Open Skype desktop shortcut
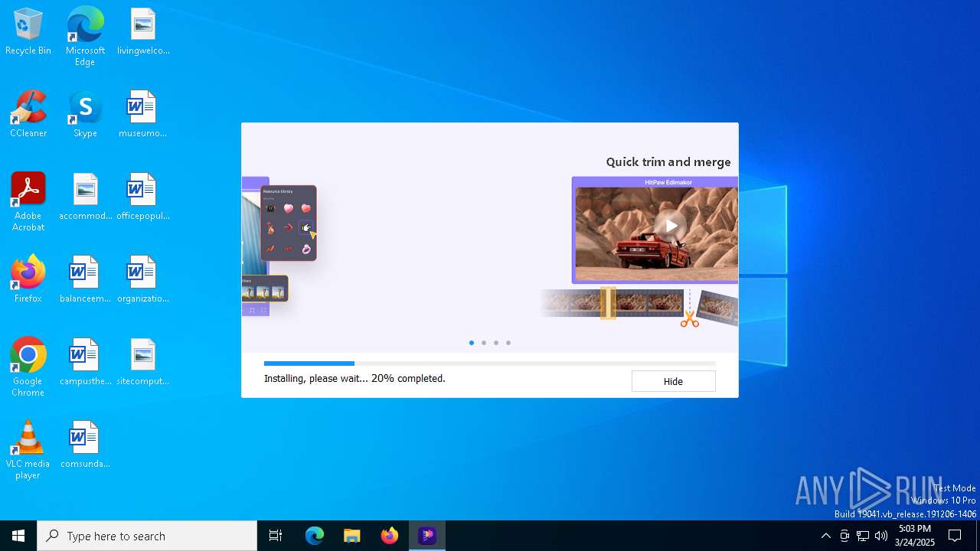The image size is (980, 551). coord(85,115)
